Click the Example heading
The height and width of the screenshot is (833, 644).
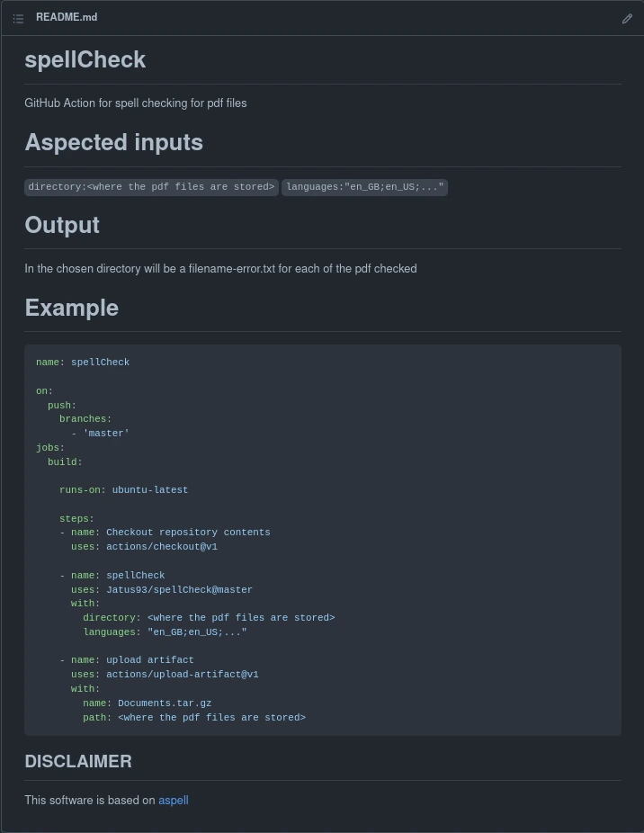71,308
